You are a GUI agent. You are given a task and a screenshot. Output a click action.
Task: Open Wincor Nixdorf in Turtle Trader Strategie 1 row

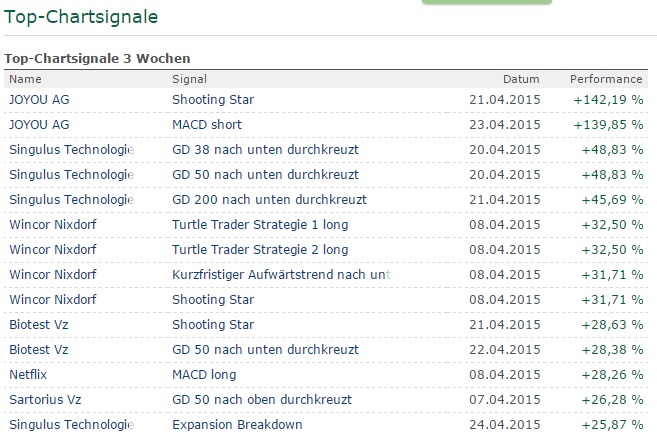coord(53,225)
